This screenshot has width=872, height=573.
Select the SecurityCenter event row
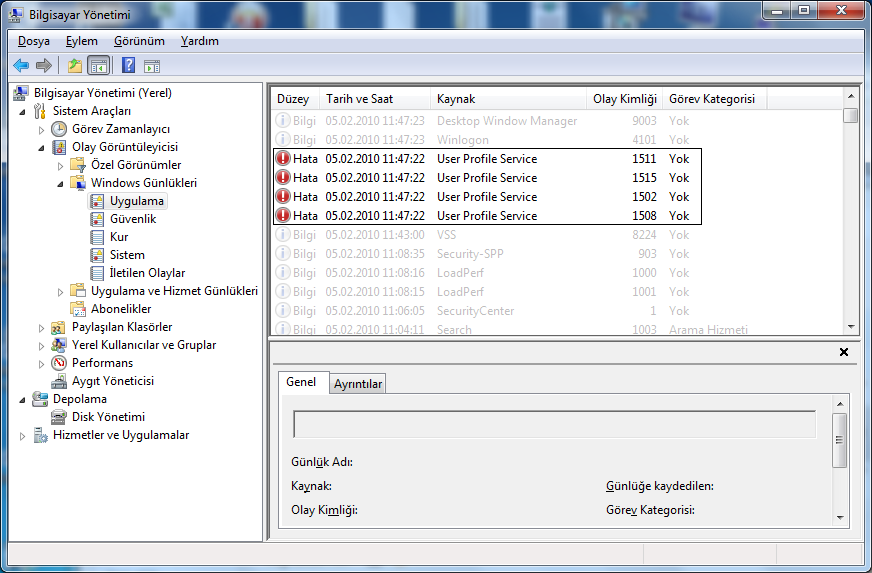pyautogui.click(x=558, y=310)
